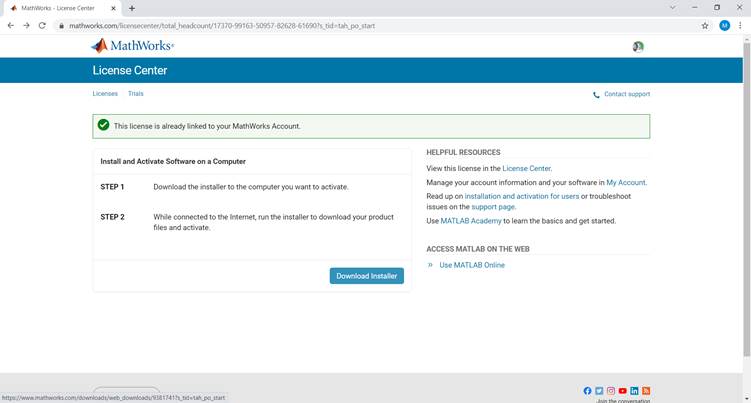
Task: Click the phone icon beside Contact support
Action: (x=596, y=95)
